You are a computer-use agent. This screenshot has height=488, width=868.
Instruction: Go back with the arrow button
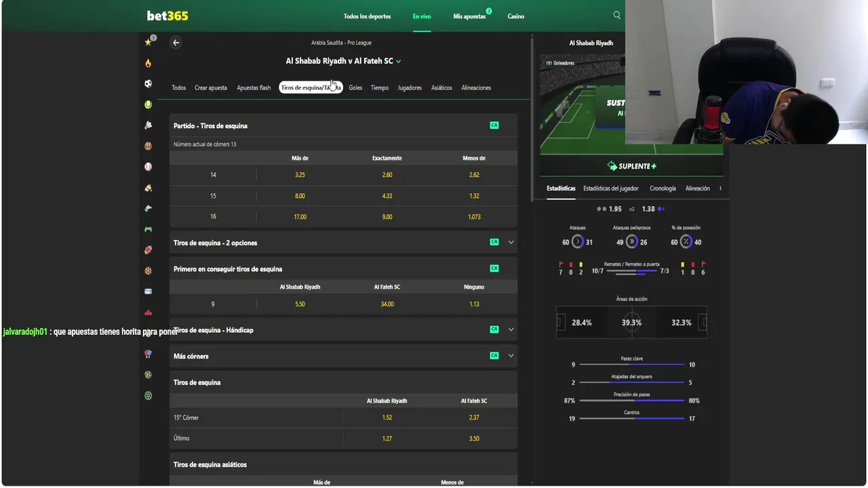pyautogui.click(x=176, y=43)
